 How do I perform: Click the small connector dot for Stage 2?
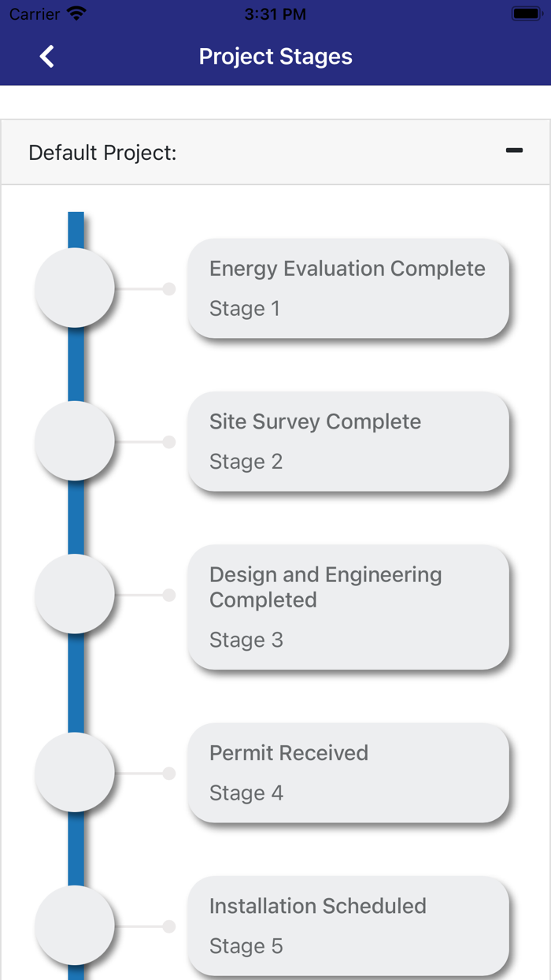[169, 442]
